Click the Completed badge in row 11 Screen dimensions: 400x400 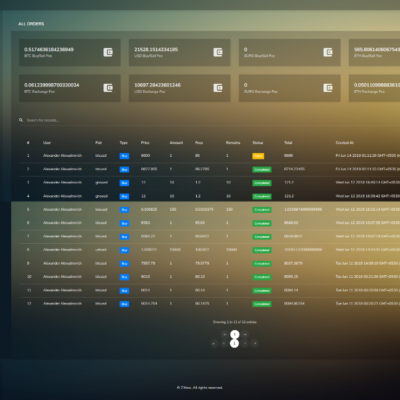[262, 291]
